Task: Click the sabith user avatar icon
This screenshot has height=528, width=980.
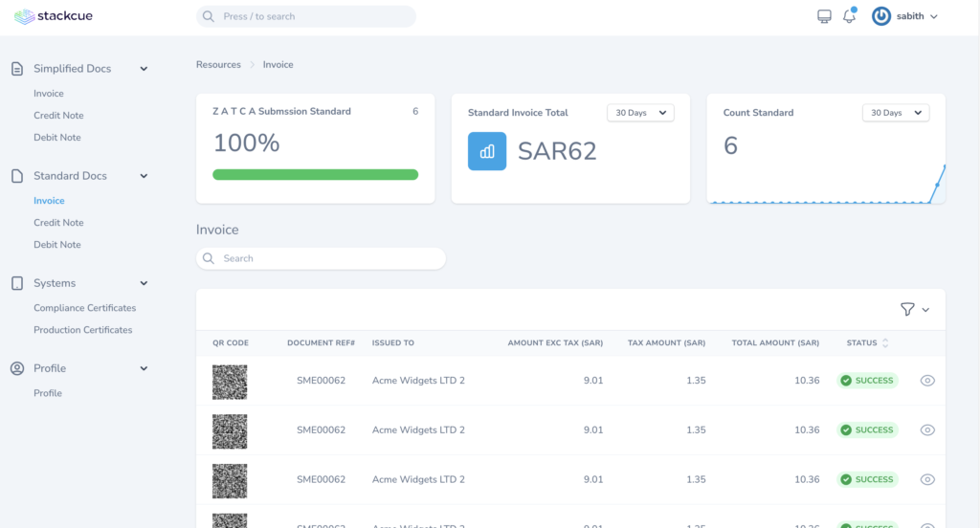Action: [881, 16]
